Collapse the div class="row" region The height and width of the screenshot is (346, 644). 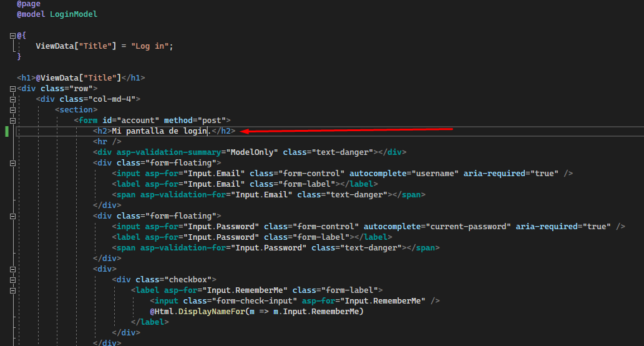coord(12,89)
